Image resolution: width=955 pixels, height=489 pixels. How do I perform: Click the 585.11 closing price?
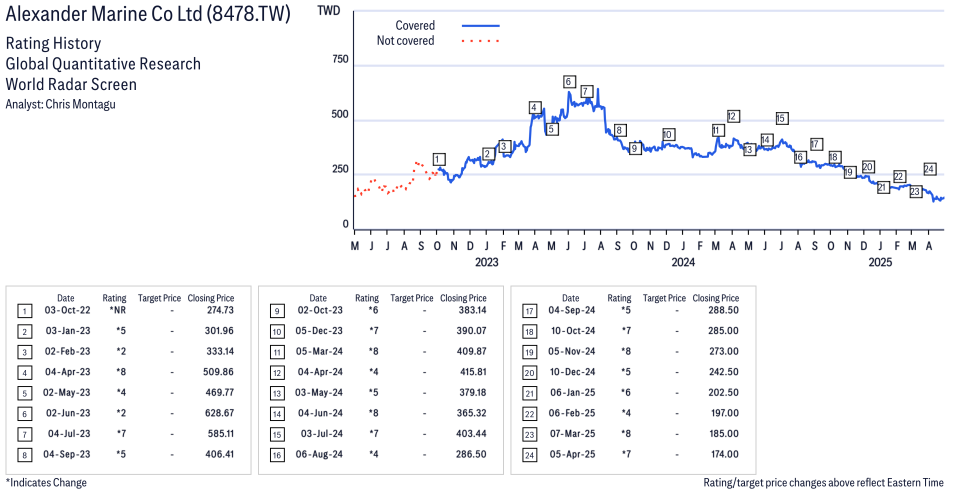pos(220,434)
